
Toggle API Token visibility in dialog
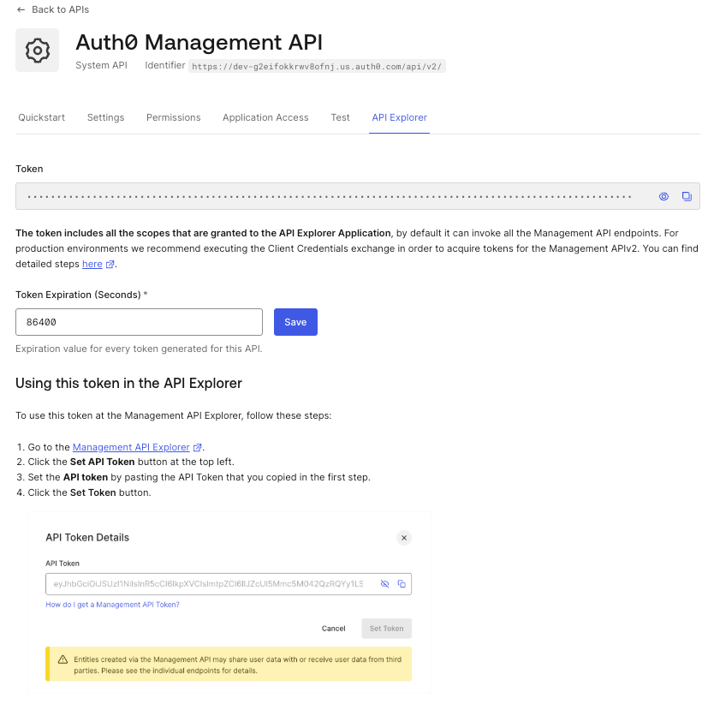(x=385, y=583)
